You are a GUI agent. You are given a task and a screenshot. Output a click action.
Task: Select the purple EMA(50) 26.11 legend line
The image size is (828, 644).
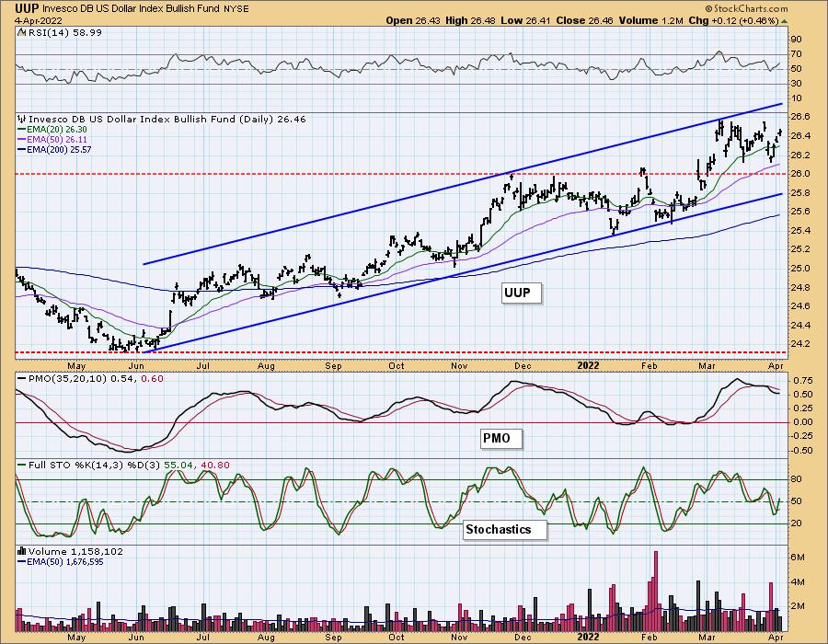pyautogui.click(x=22, y=139)
